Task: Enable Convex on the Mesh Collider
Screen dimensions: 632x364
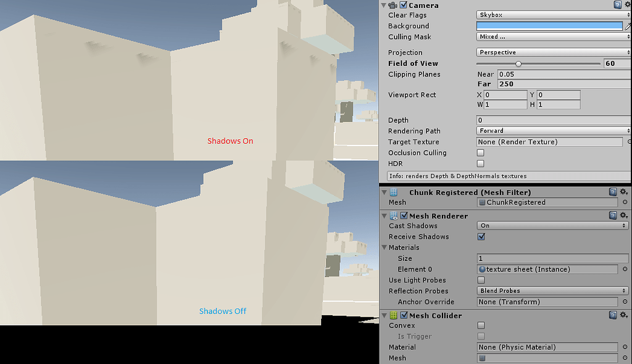Action: (x=480, y=325)
